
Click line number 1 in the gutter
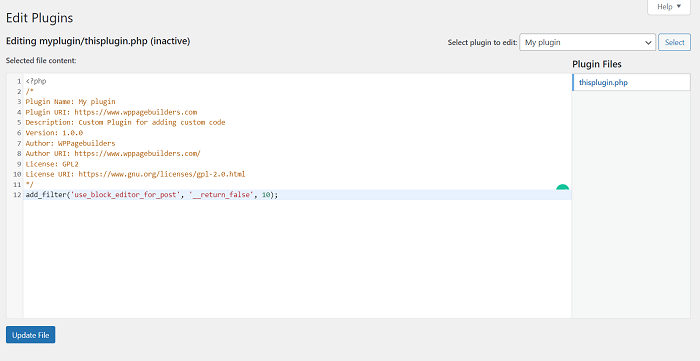pyautogui.click(x=19, y=81)
